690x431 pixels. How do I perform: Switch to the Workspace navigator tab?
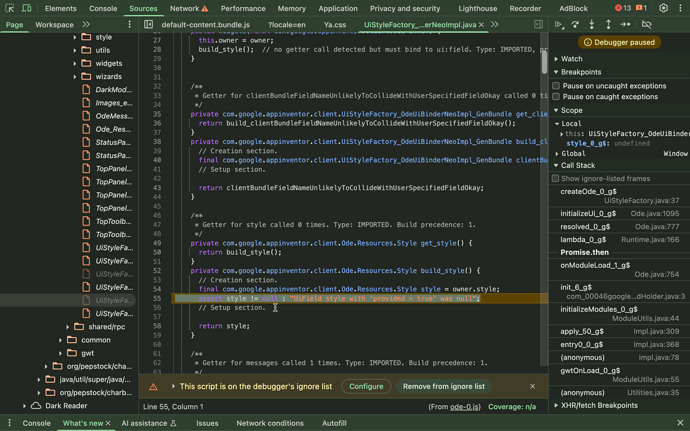pos(55,25)
